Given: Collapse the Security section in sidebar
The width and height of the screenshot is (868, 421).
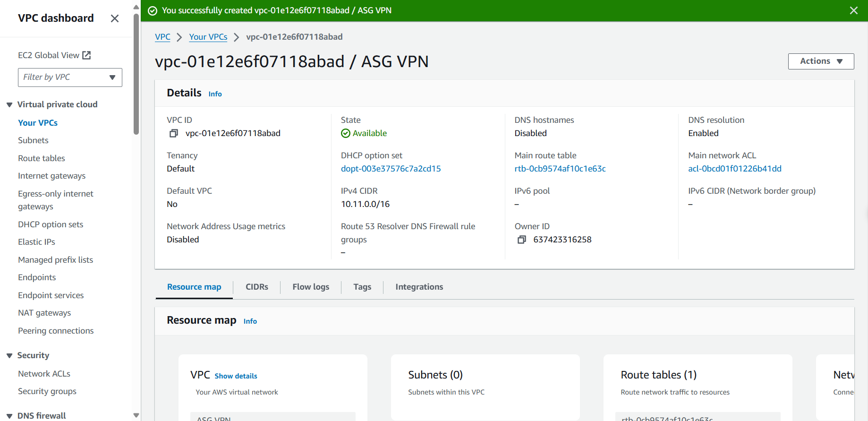Looking at the screenshot, I should click(x=9, y=356).
